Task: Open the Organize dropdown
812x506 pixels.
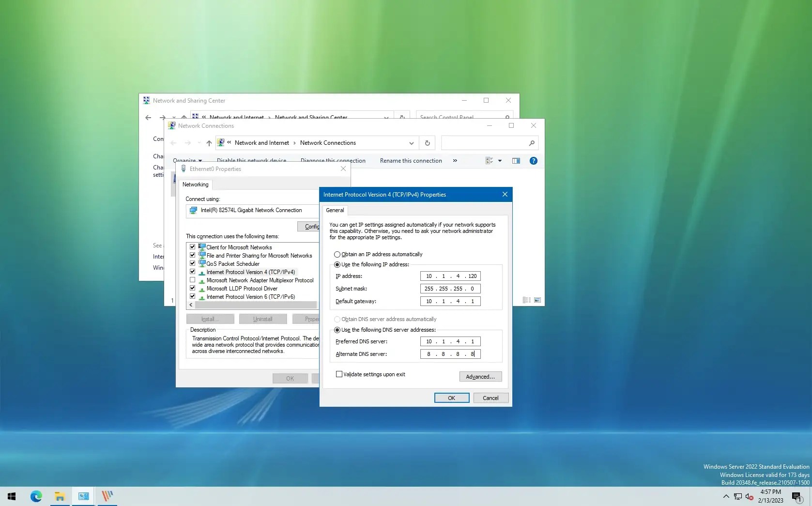Action: pyautogui.click(x=187, y=160)
